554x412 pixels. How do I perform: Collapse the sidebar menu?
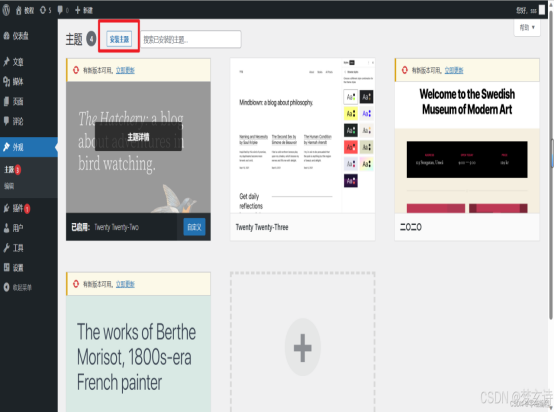tap(17, 287)
